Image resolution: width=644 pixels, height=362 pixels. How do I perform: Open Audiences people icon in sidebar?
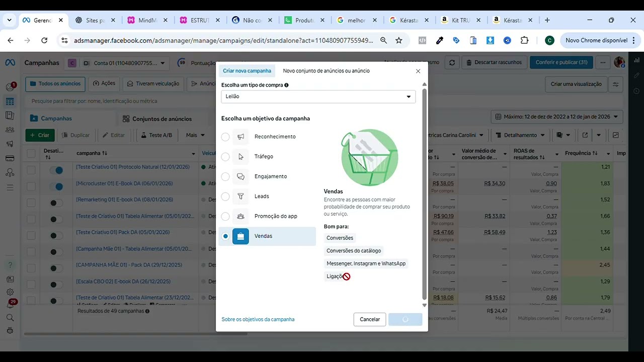(x=10, y=129)
